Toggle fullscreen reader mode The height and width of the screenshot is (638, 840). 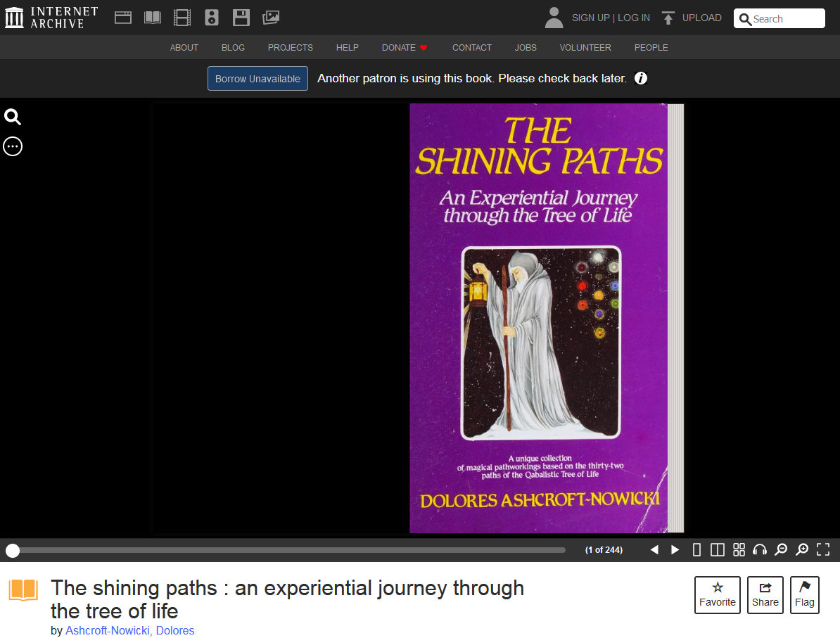[823, 549]
